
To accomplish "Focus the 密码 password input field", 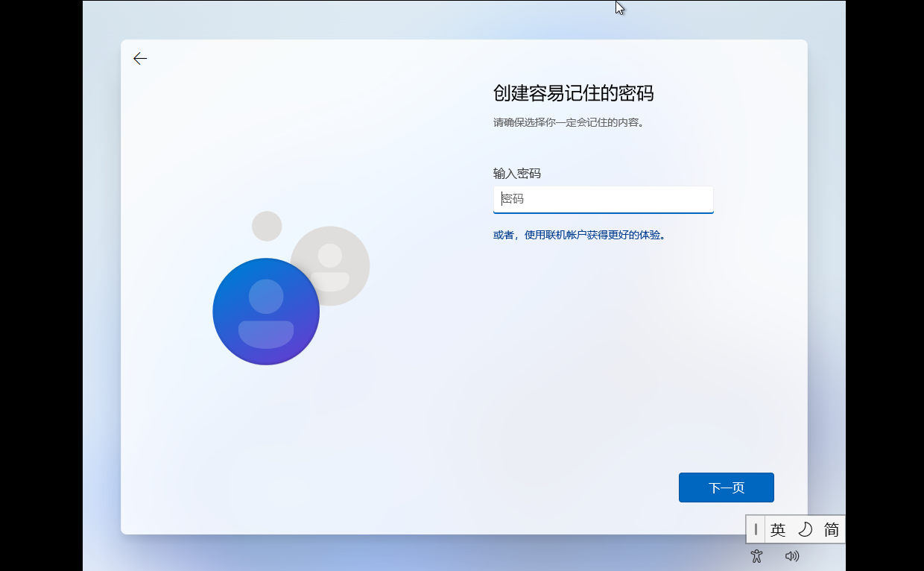I will click(x=603, y=199).
